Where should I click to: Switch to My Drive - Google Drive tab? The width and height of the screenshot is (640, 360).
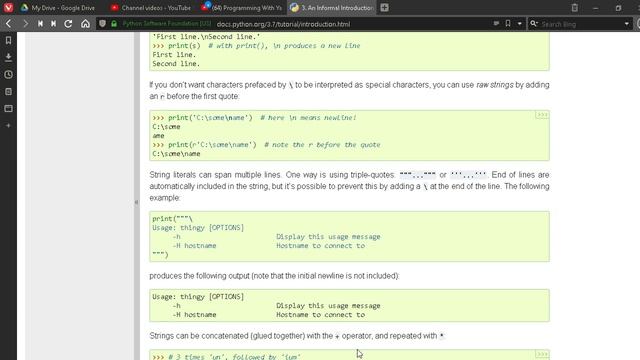58,8
